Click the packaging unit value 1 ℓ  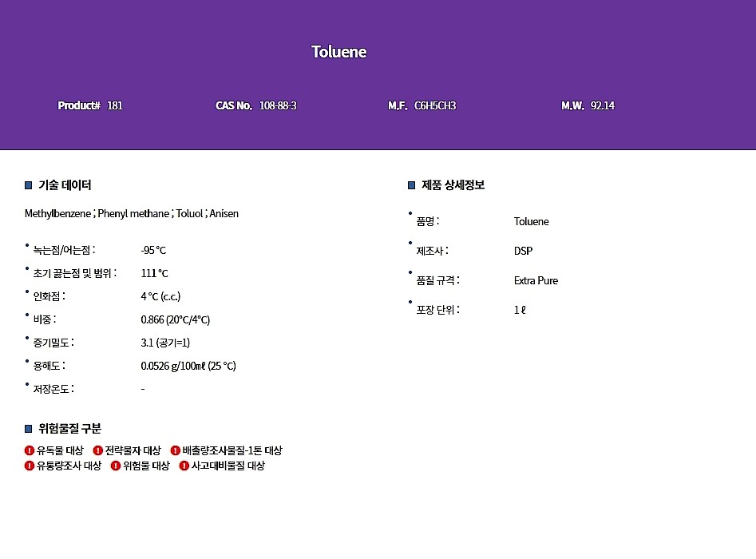point(520,310)
